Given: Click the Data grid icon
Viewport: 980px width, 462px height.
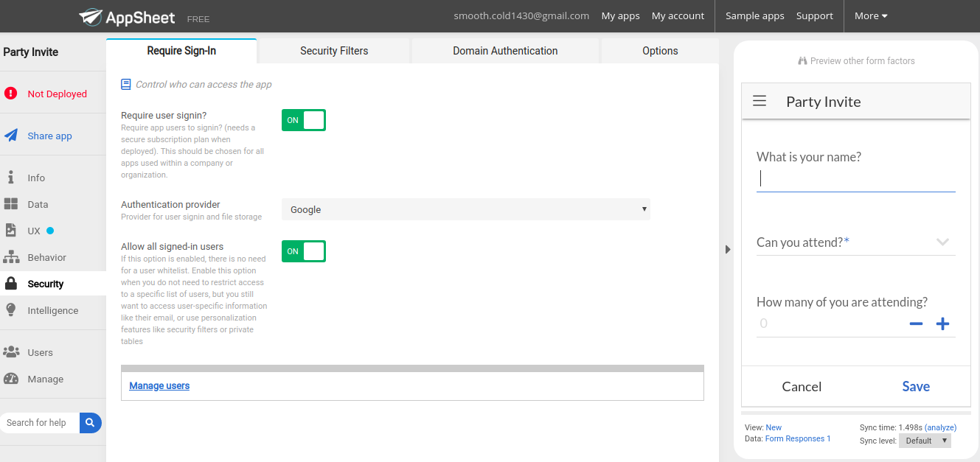Looking at the screenshot, I should pos(11,204).
